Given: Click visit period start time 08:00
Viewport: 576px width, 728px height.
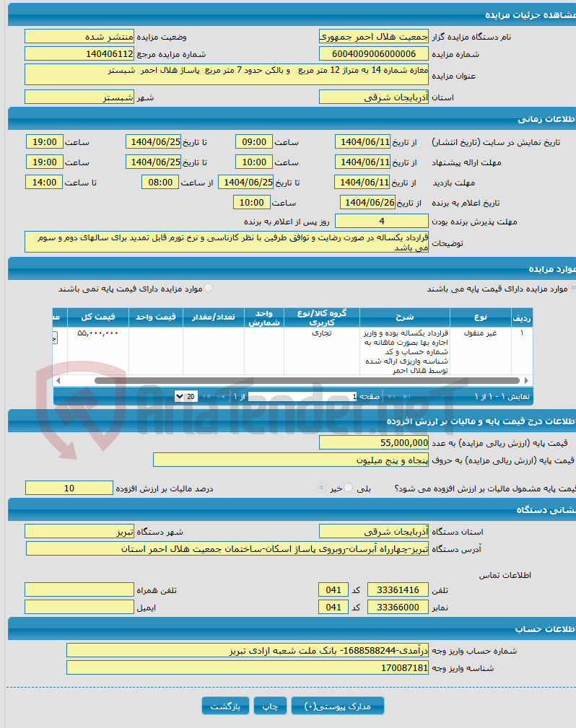Looking at the screenshot, I should click(x=160, y=182).
